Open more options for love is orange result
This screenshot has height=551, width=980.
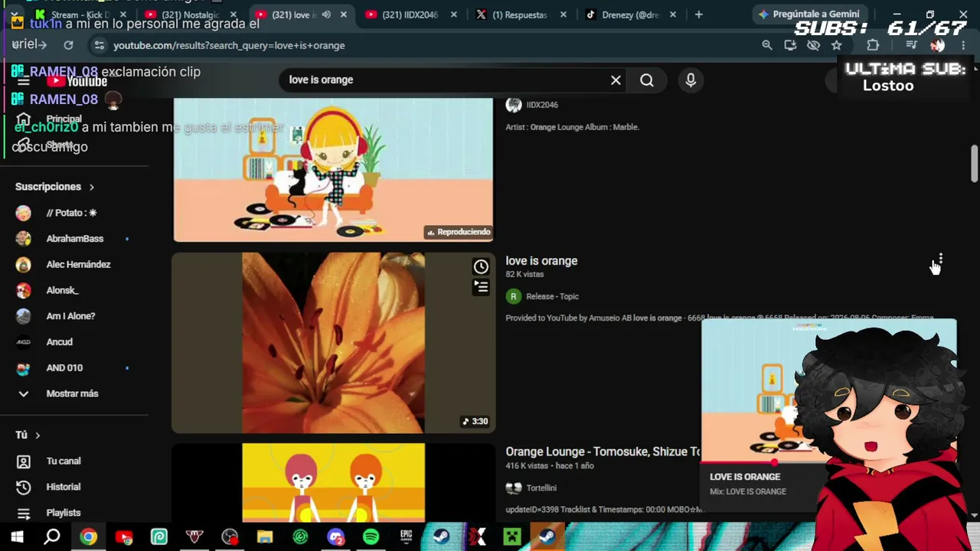point(941,261)
